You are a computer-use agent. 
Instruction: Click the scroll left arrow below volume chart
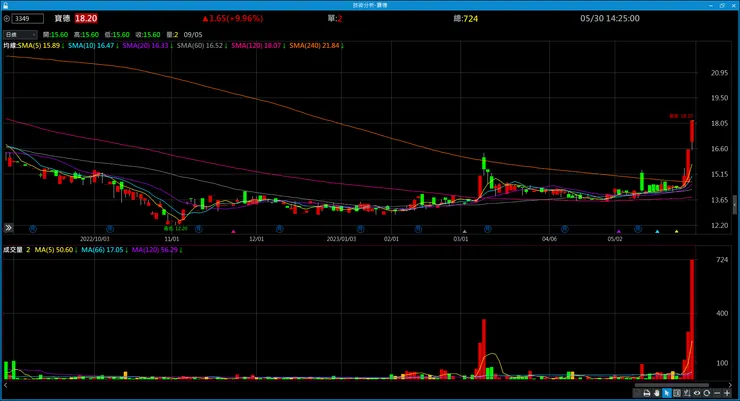pyautogui.click(x=6, y=385)
